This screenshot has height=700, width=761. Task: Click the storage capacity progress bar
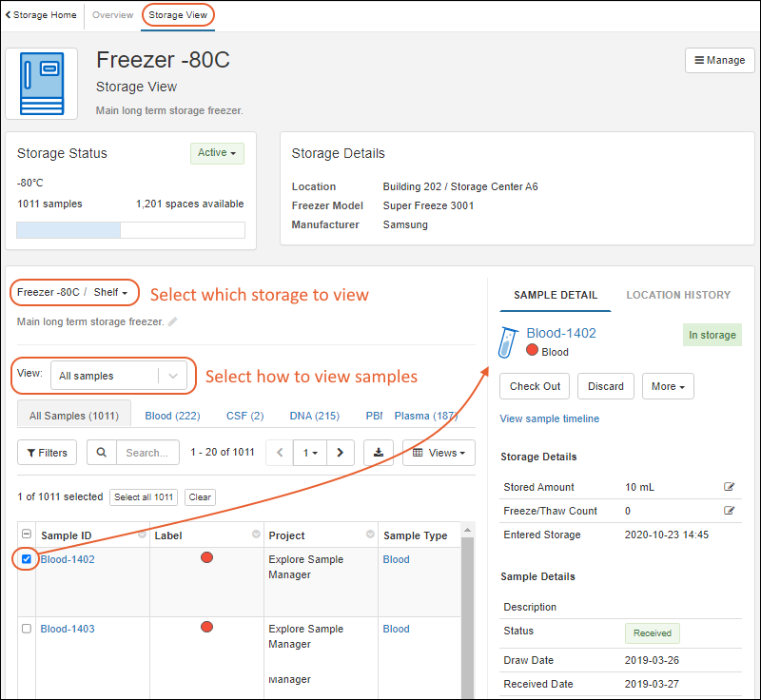[130, 230]
